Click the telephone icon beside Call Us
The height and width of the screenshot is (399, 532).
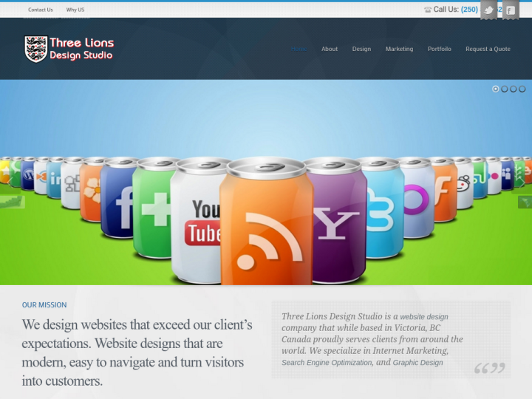click(428, 10)
